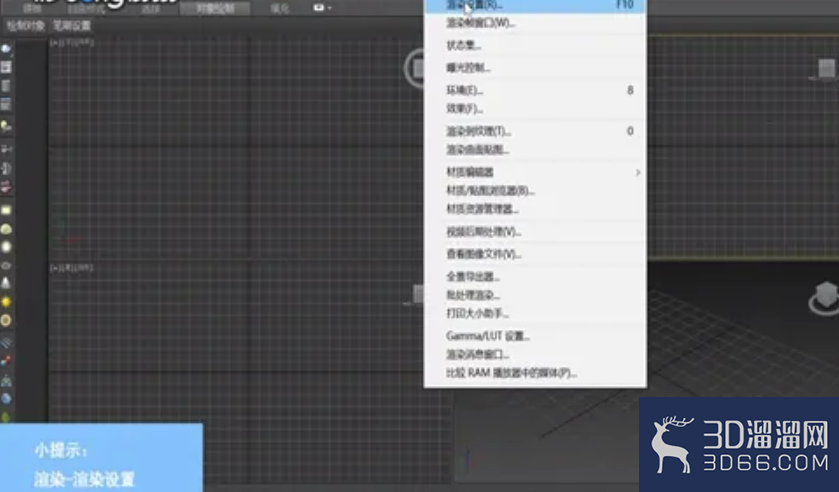The width and height of the screenshot is (839, 492).
Task: Click the eye icon in left toolbar
Action: tap(6, 265)
